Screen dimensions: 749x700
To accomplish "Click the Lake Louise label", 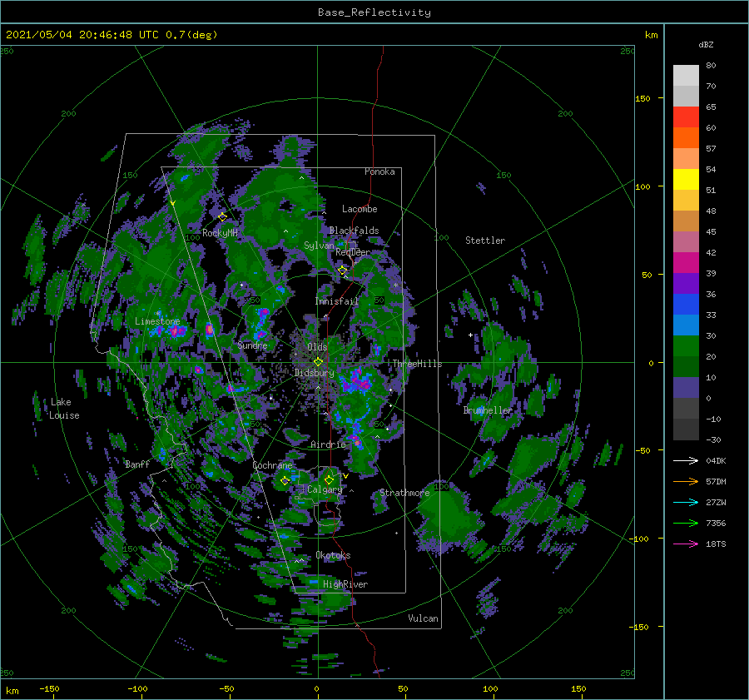I will (x=64, y=409).
